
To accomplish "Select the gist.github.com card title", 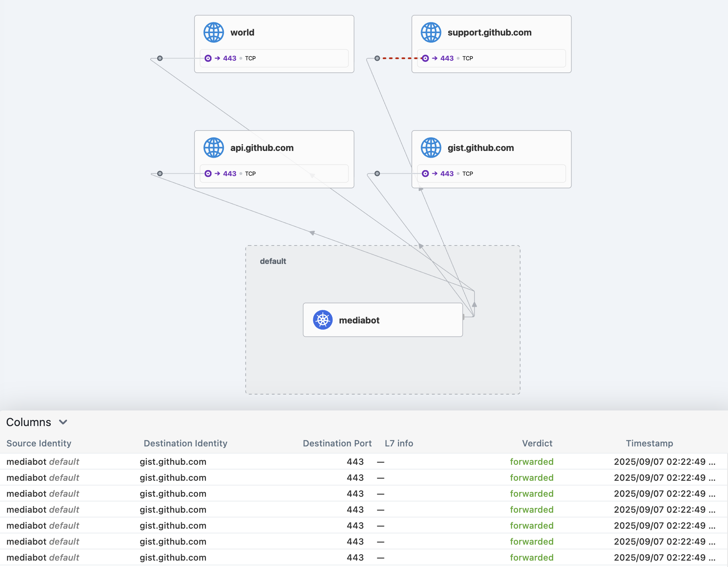I will click(481, 148).
